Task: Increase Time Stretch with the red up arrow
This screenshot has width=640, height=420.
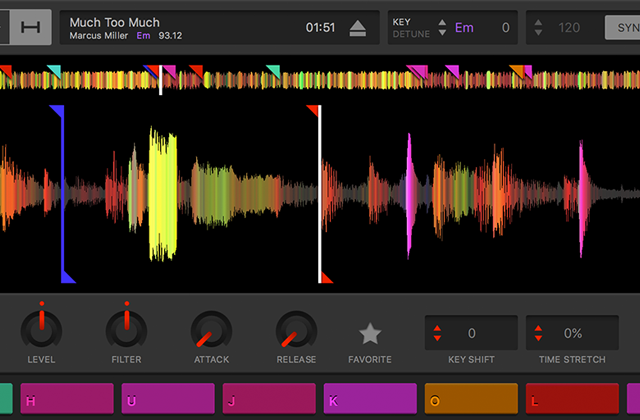Action: pos(538,329)
